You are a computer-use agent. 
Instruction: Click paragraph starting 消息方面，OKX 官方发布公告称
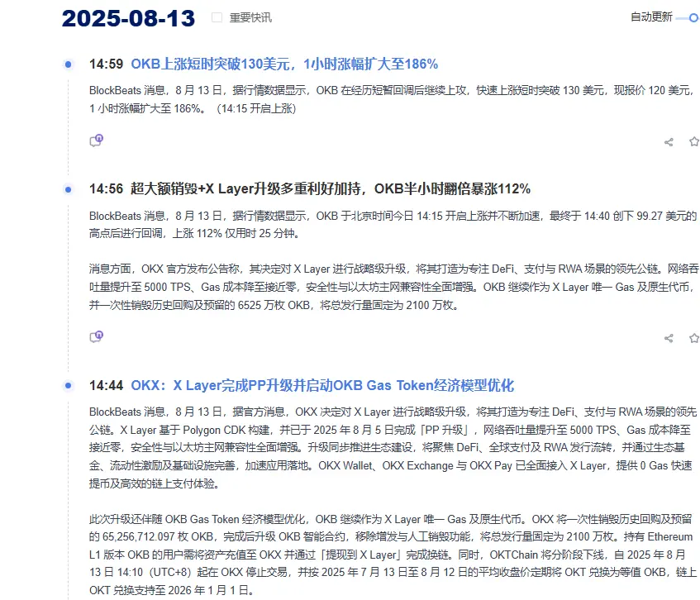coord(393,287)
